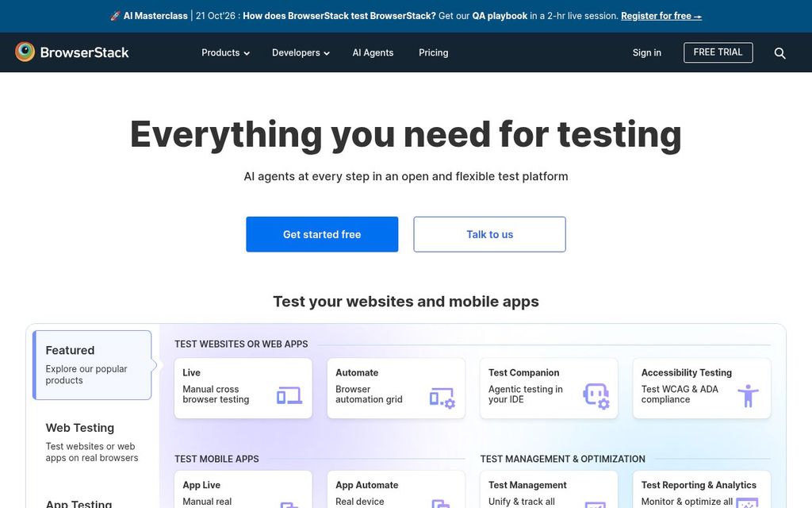Click the 'TEST MOBILE APPS' heading

(216, 460)
